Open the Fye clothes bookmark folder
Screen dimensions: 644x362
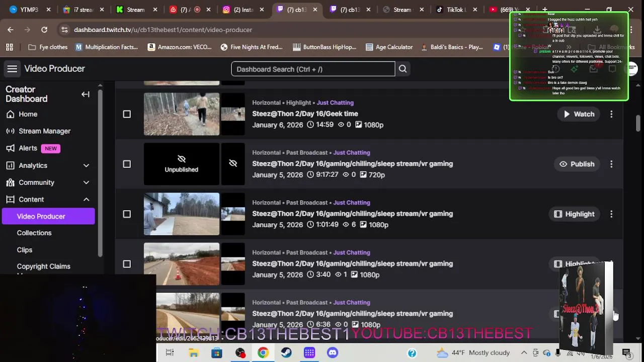pos(48,47)
